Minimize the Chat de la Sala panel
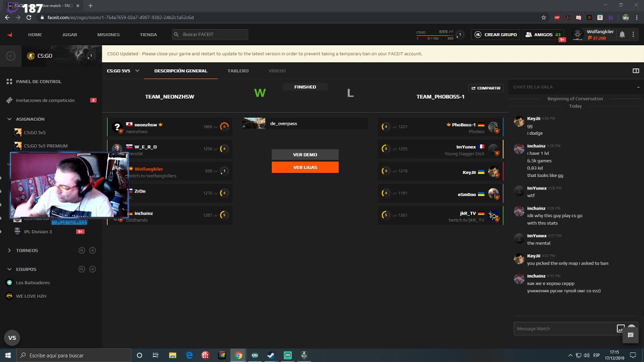The image size is (644, 362). (638, 87)
